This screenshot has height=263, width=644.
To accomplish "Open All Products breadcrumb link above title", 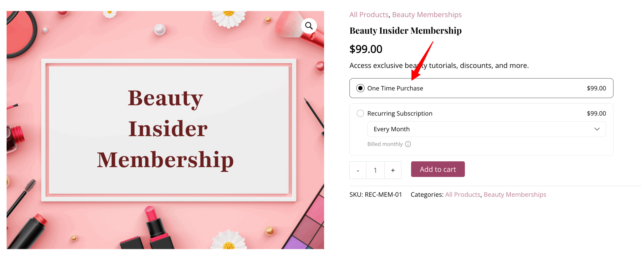I will [369, 15].
